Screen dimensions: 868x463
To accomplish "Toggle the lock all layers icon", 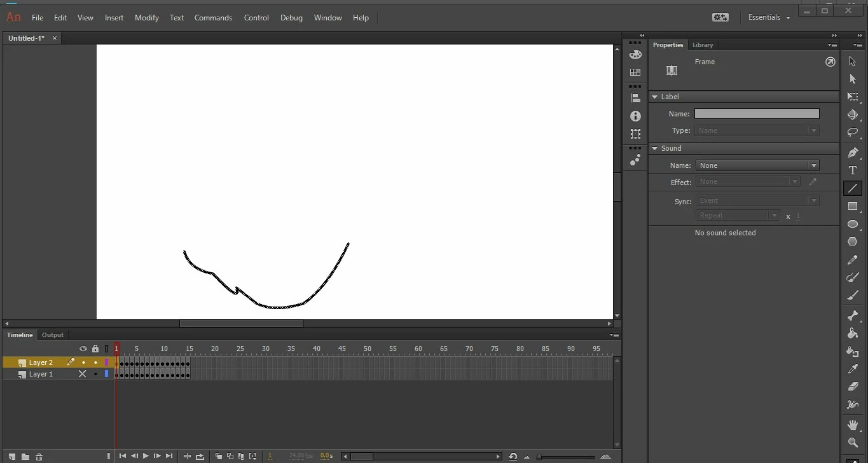I will click(x=95, y=349).
